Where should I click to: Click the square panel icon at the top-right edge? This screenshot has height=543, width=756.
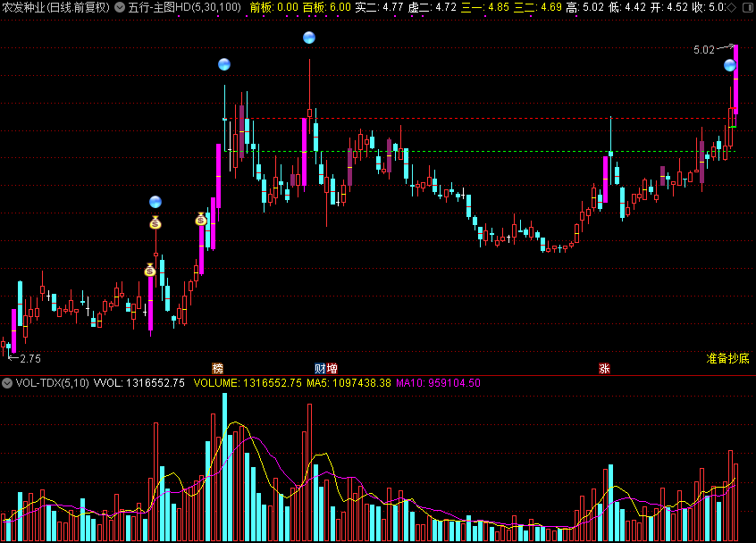click(x=748, y=7)
